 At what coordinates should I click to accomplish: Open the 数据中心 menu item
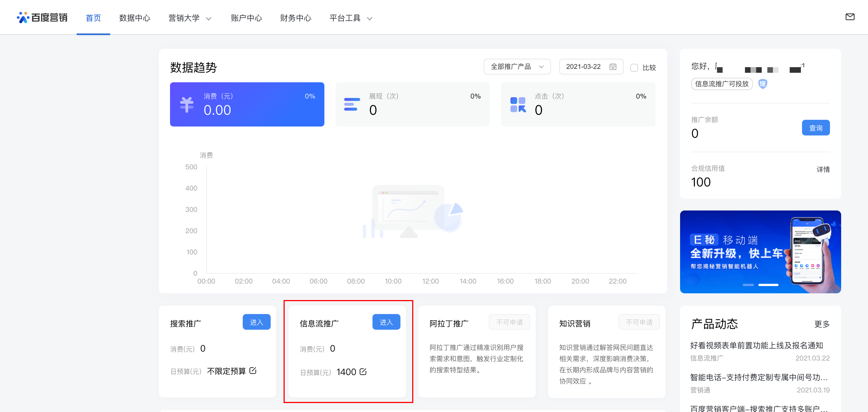(135, 18)
